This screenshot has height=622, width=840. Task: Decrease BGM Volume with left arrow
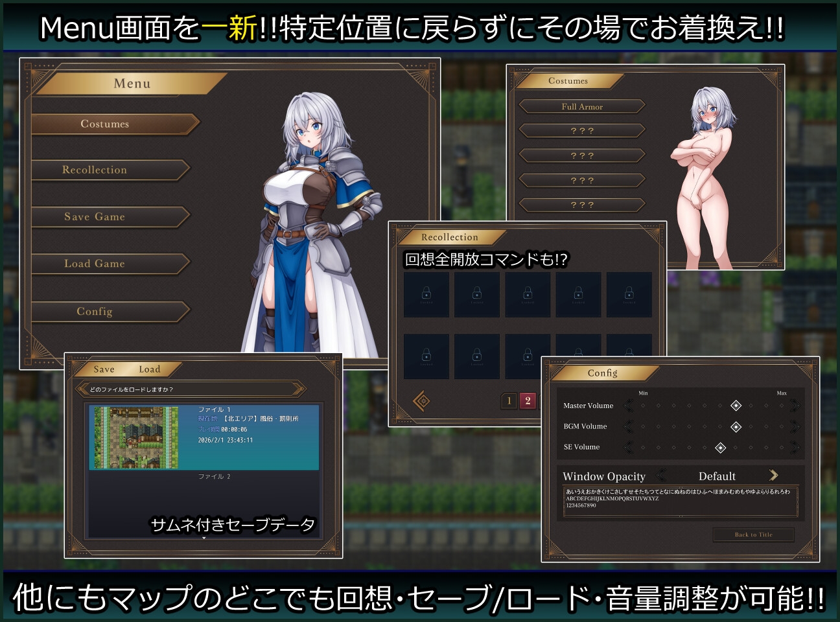(x=628, y=426)
